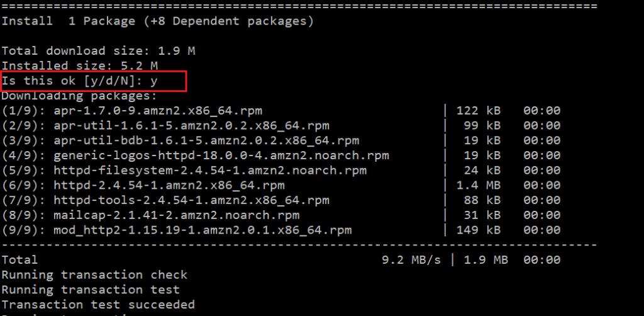Image resolution: width=644 pixels, height=316 pixels.
Task: Click the 'Transaction test succeeded' message
Action: [x=98, y=305]
